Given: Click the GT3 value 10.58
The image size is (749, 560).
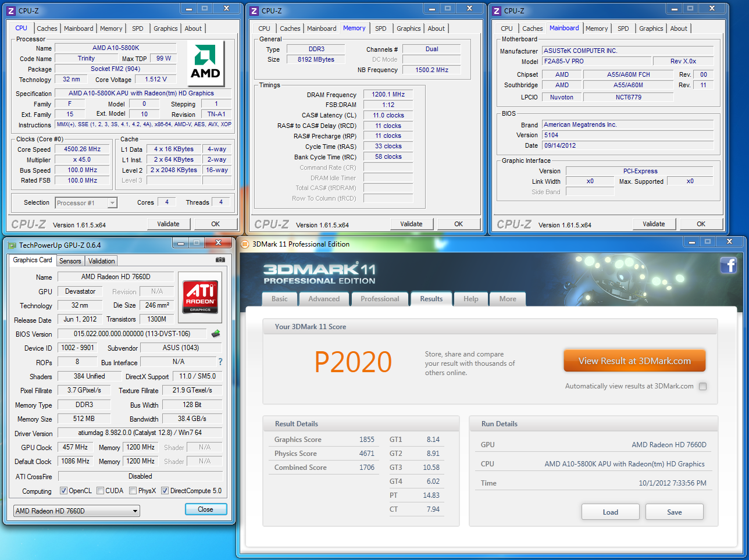Looking at the screenshot, I should coord(431,468).
